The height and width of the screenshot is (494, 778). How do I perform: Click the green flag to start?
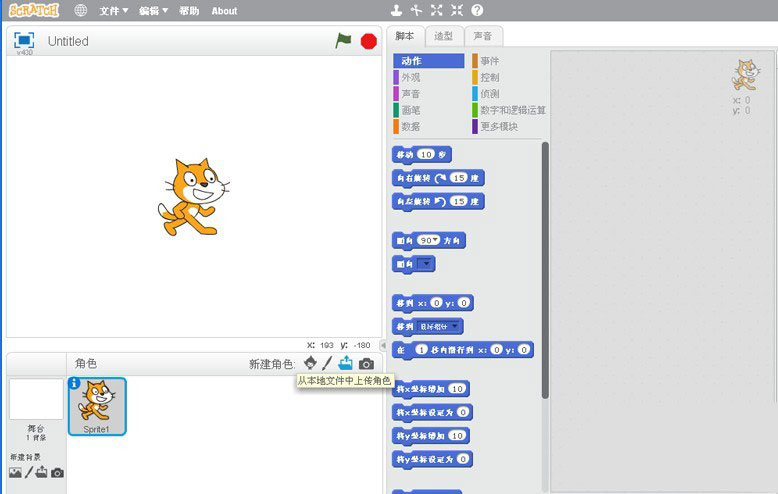click(343, 41)
